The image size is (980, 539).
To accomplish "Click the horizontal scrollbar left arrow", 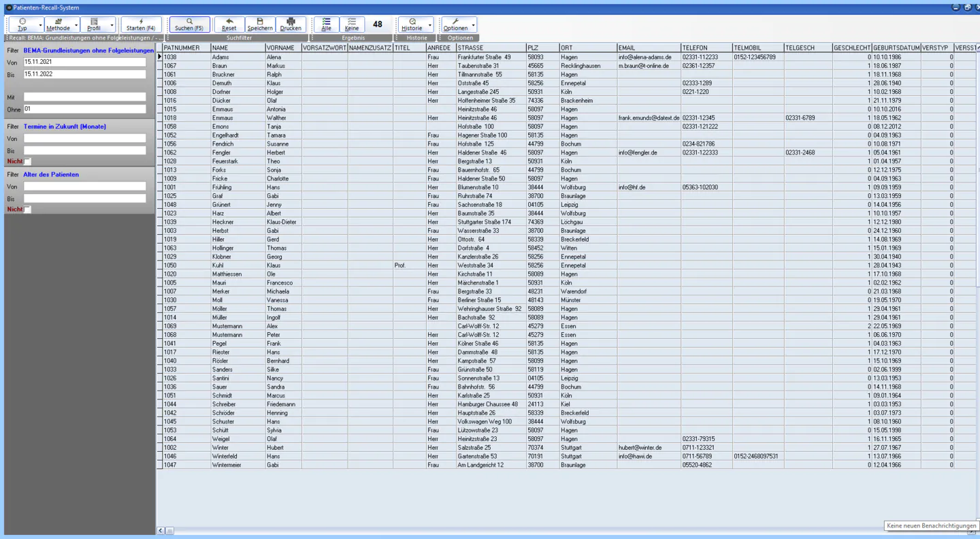I will click(x=161, y=531).
